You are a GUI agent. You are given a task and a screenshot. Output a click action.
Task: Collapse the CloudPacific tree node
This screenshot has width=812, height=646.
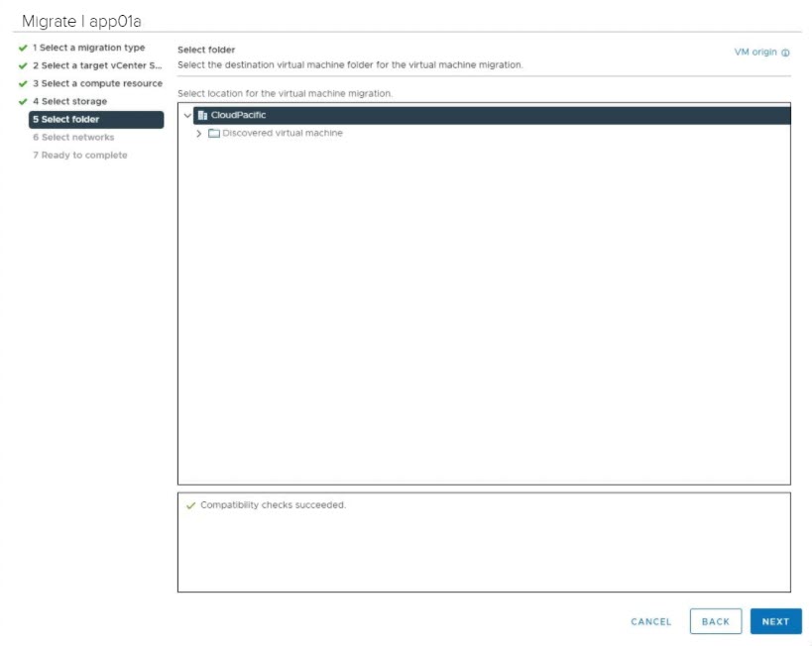tap(187, 116)
